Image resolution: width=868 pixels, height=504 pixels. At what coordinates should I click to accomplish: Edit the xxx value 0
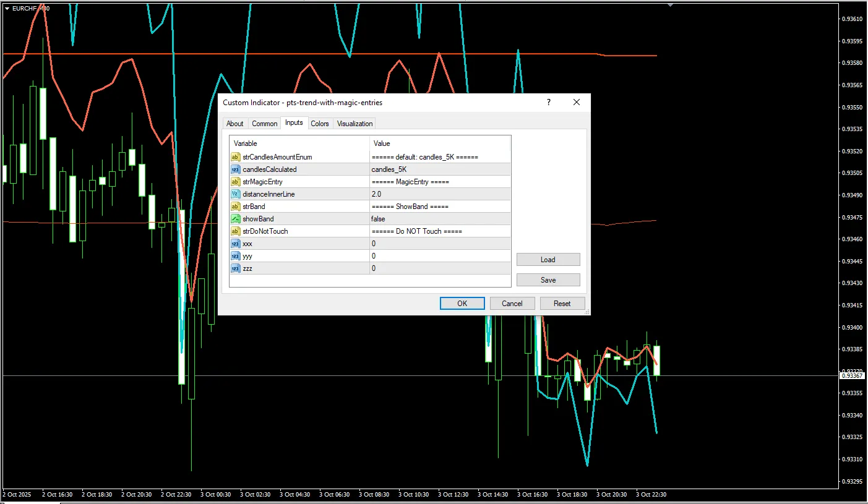(440, 244)
